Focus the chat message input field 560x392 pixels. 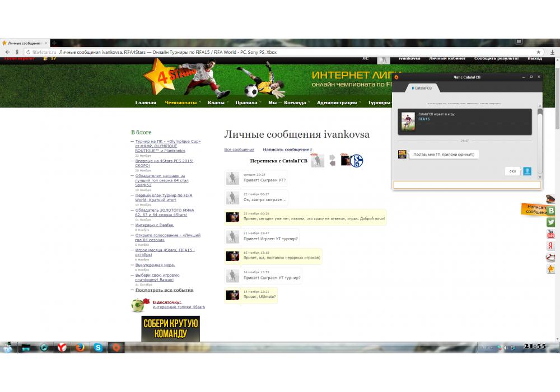point(467,185)
